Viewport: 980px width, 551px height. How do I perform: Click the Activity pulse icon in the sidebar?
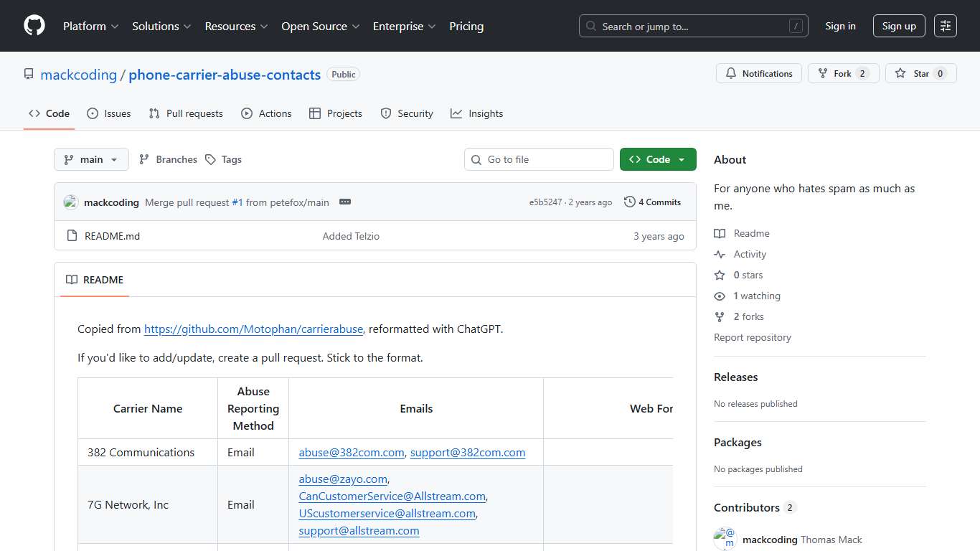click(720, 254)
